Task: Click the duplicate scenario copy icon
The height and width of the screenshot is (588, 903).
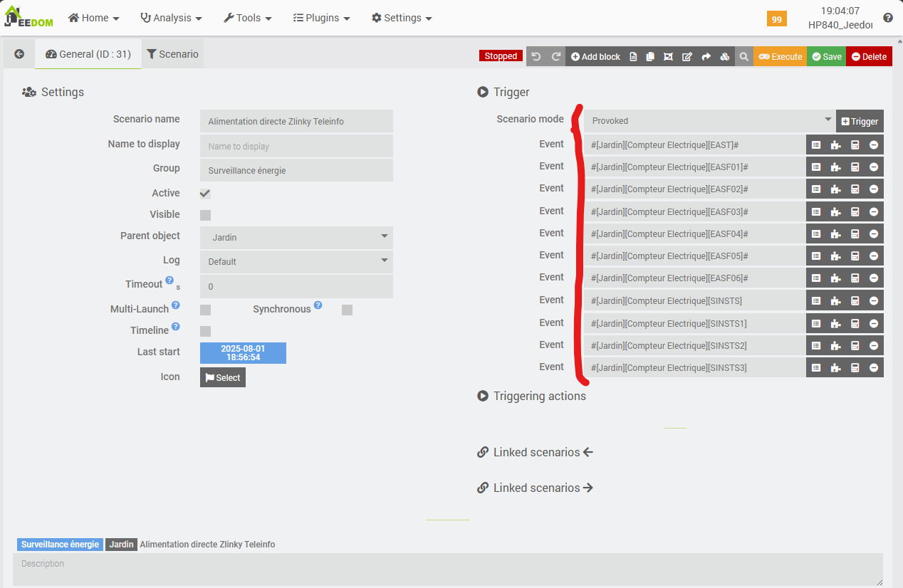Action: (x=650, y=57)
